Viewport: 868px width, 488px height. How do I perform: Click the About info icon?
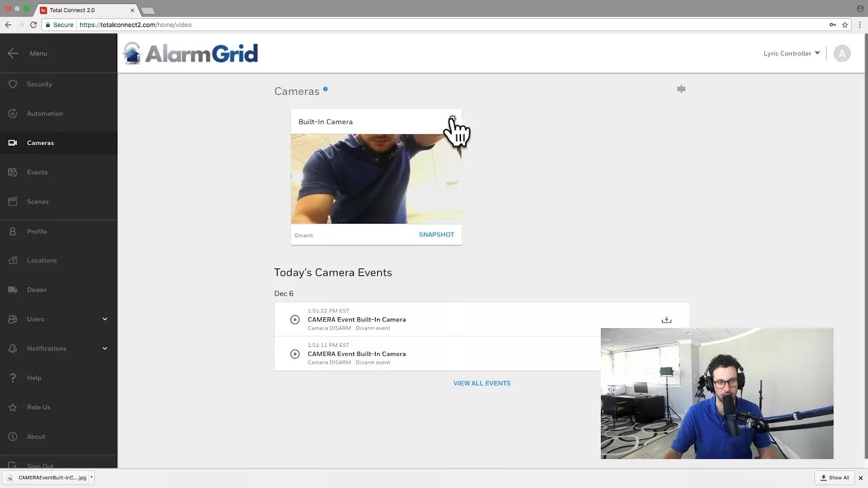click(13, 436)
